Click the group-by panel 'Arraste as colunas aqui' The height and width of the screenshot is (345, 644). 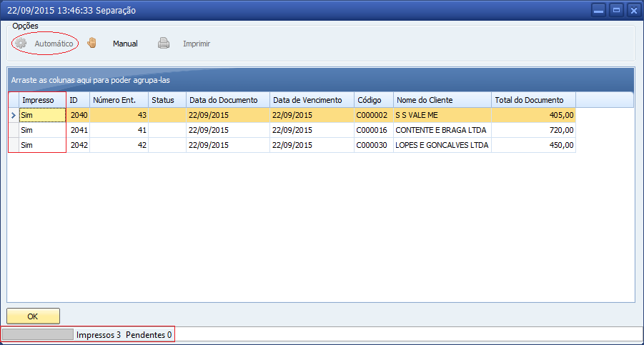pyautogui.click(x=321, y=80)
